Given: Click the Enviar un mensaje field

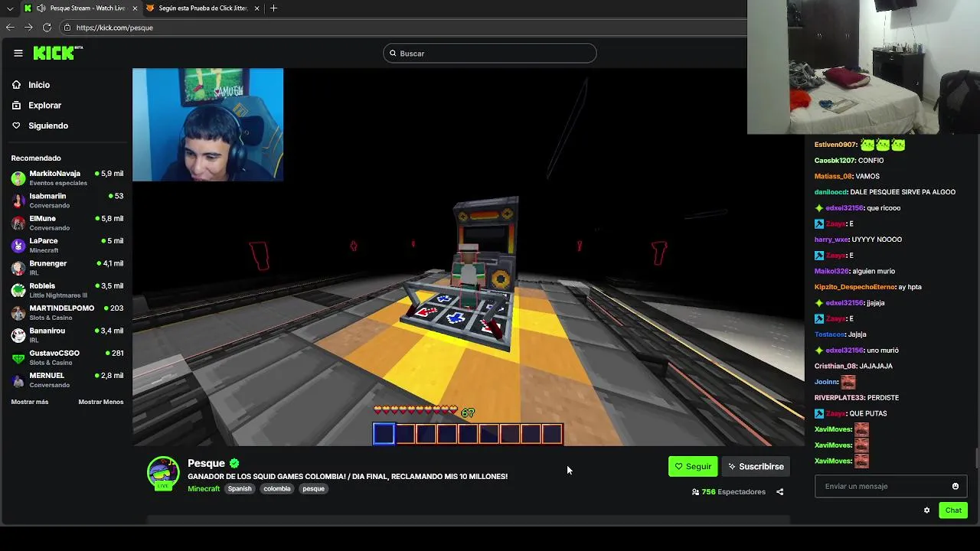Looking at the screenshot, I should [890, 487].
